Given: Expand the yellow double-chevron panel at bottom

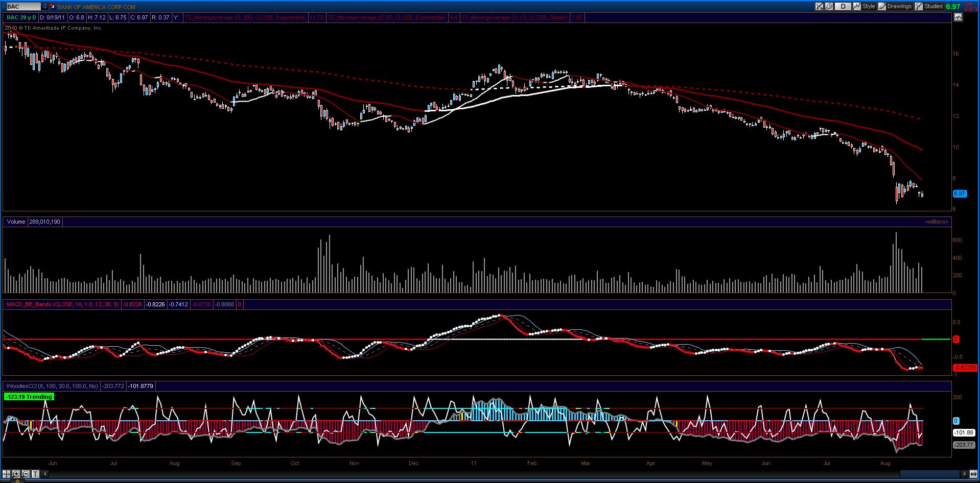Looking at the screenshot, I should [x=17, y=480].
